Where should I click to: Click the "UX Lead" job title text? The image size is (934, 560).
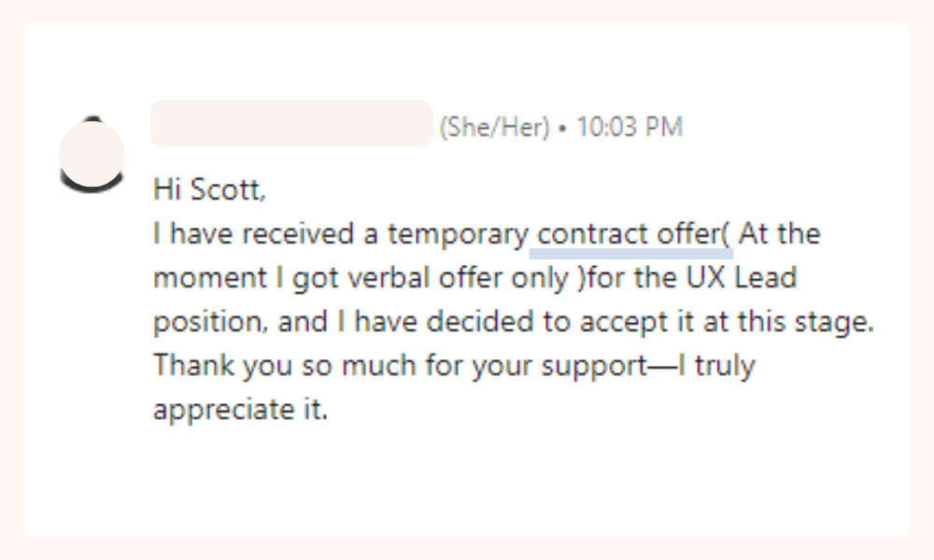(742, 277)
